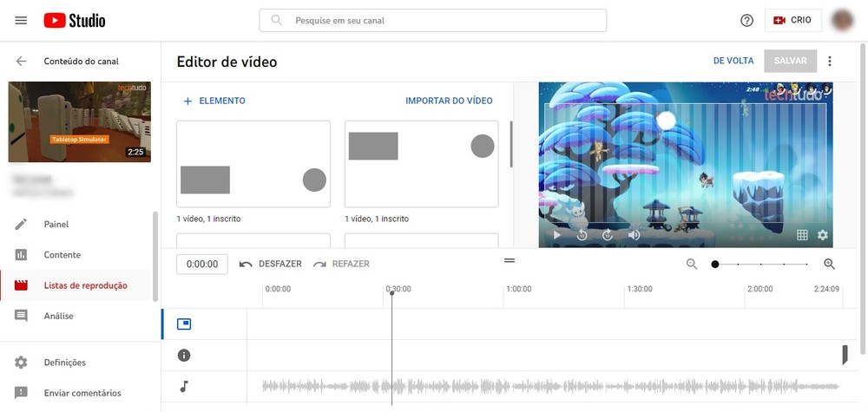The height and width of the screenshot is (412, 868).
Task: Click the Painel pencil icon
Action: [x=21, y=225]
